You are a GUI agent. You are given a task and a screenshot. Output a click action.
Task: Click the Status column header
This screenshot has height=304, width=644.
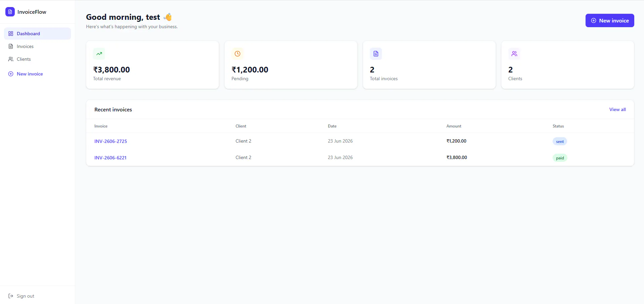[558, 126]
